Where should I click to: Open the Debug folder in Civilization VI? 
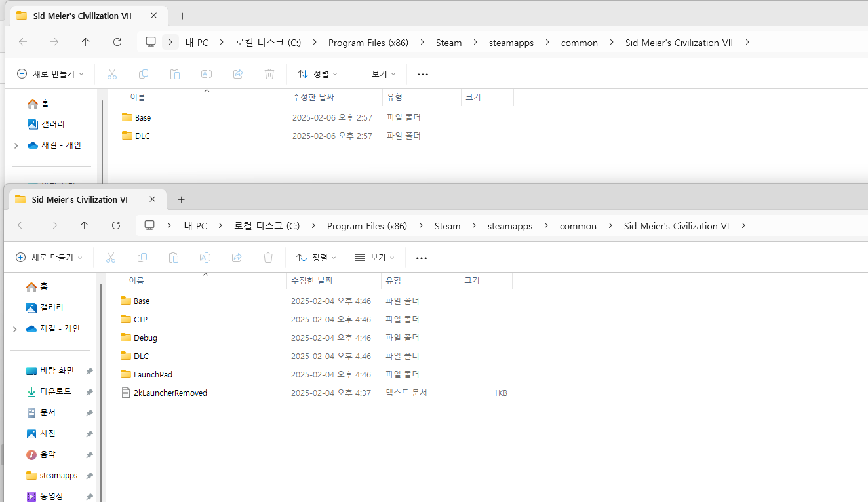pyautogui.click(x=145, y=338)
